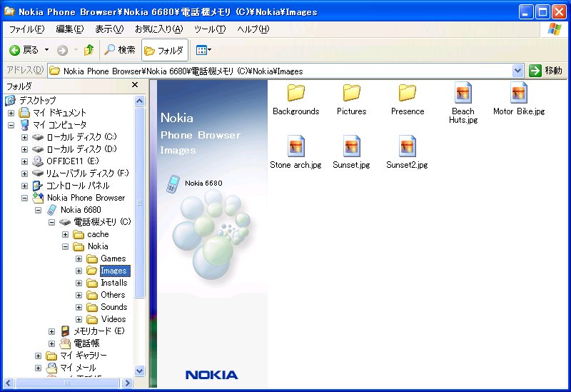Collapse 電話機メモリ (C) tree node
This screenshot has height=392, width=571.
tap(51, 222)
